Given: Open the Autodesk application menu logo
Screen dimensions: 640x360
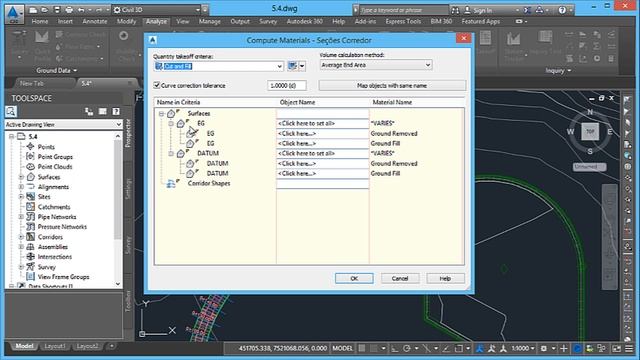Looking at the screenshot, I should [14, 13].
